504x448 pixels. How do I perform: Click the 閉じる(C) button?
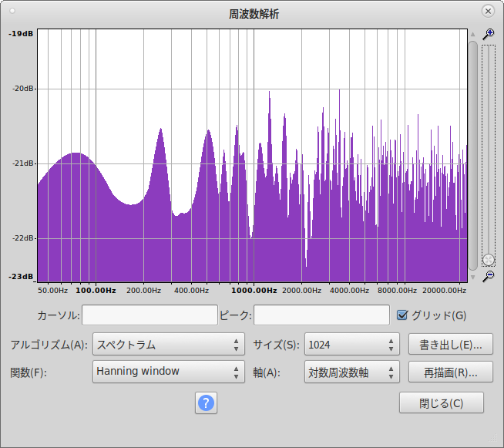441,403
